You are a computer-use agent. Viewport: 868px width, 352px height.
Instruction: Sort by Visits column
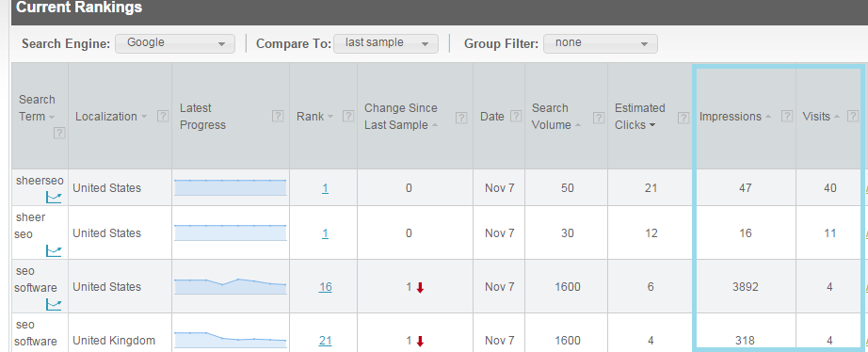(821, 116)
